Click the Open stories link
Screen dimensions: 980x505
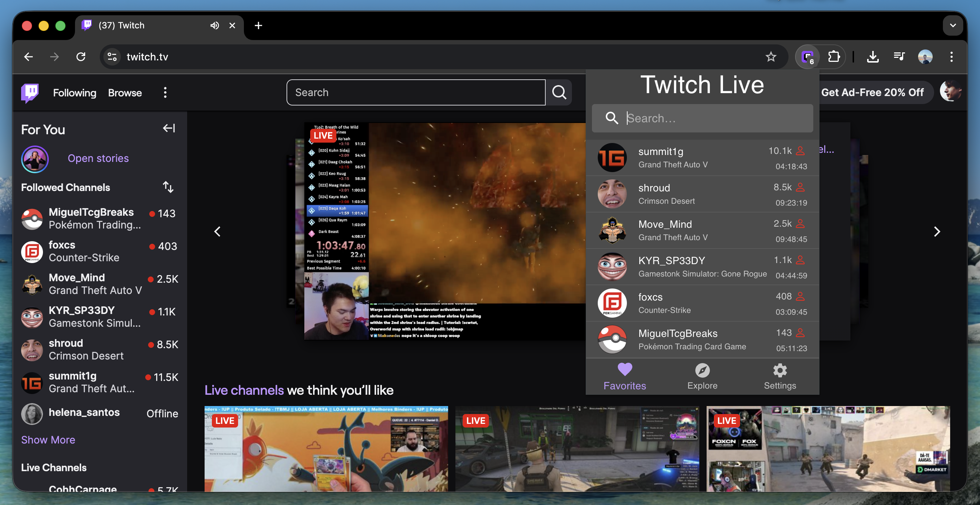[98, 158]
